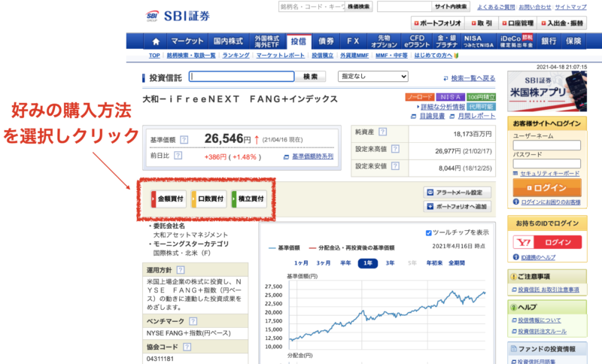Select the 半年 chart period
Viewport: 602px width, 364px height.
click(345, 263)
